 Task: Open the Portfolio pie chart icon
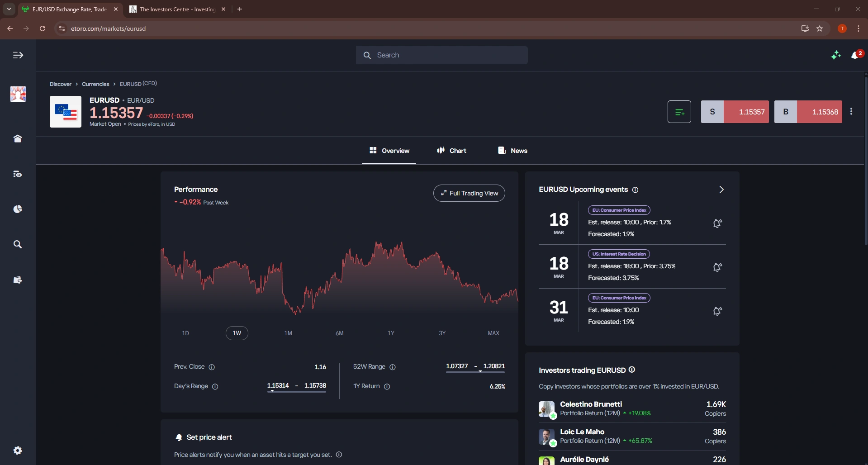click(18, 209)
